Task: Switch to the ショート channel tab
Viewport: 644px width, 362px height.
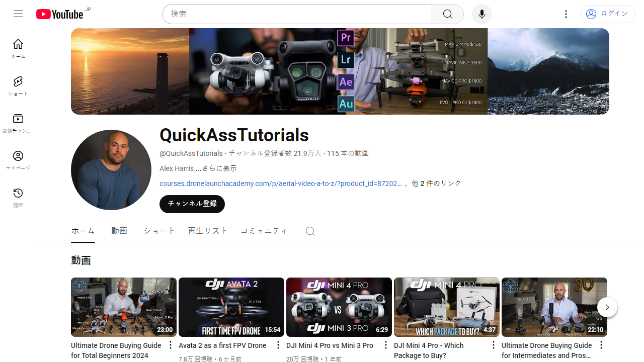Action: tap(159, 231)
